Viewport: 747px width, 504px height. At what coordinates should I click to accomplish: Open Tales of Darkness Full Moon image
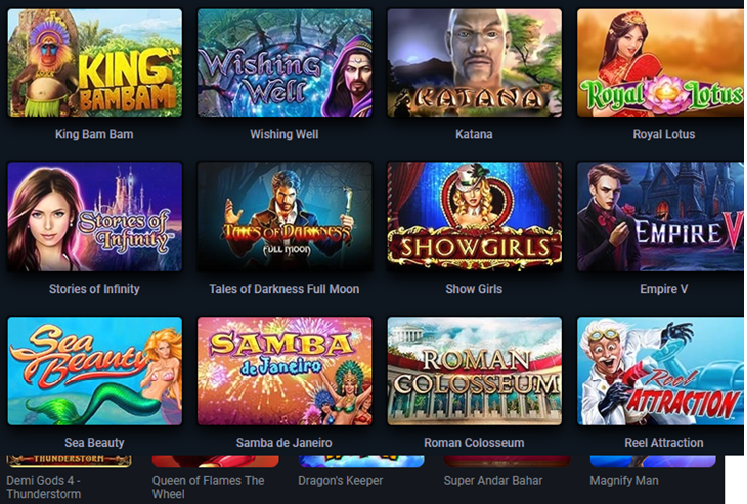click(284, 217)
